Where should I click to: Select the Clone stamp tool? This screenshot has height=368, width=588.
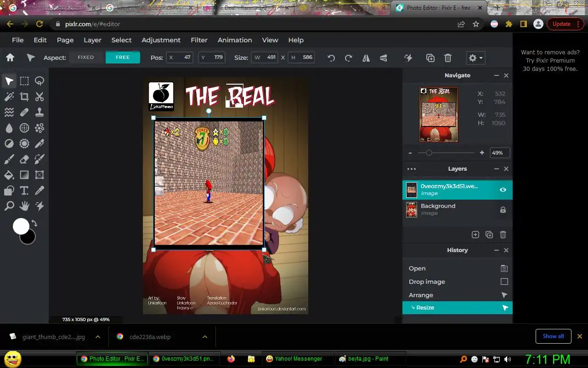click(x=40, y=112)
